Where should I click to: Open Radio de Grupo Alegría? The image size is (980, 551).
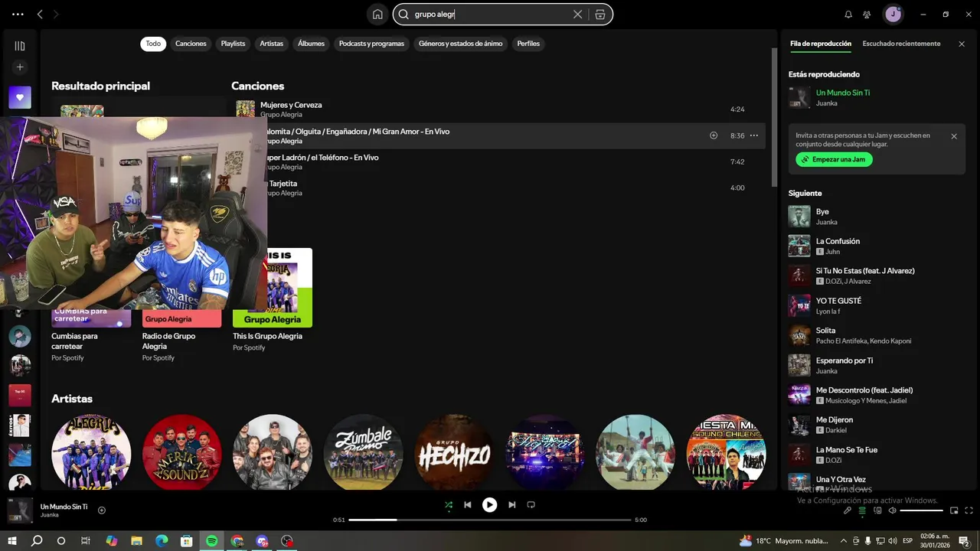[181, 337]
